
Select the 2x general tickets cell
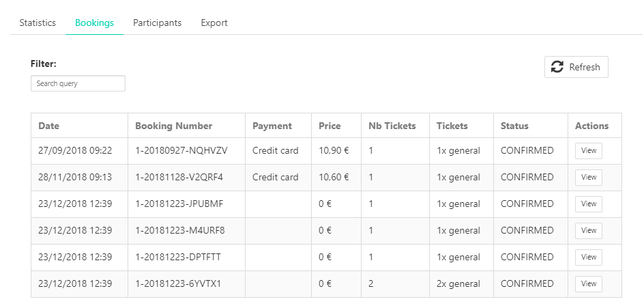(x=462, y=283)
